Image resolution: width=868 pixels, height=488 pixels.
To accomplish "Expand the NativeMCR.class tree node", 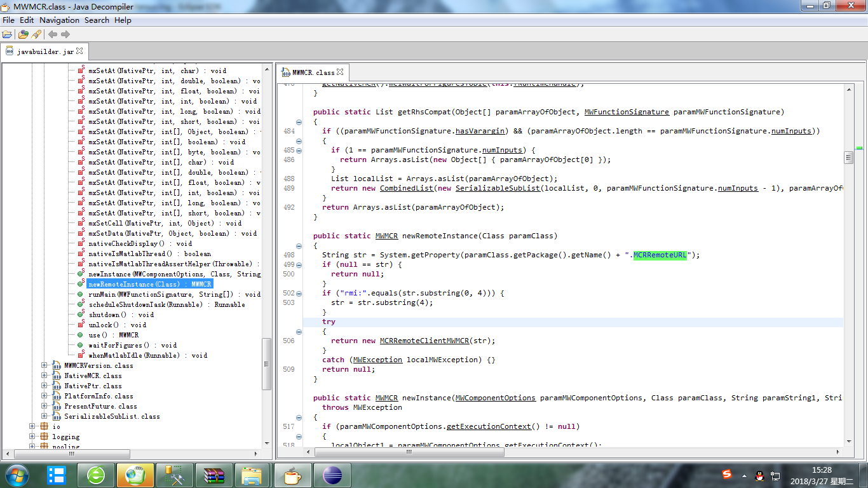I will click(44, 376).
